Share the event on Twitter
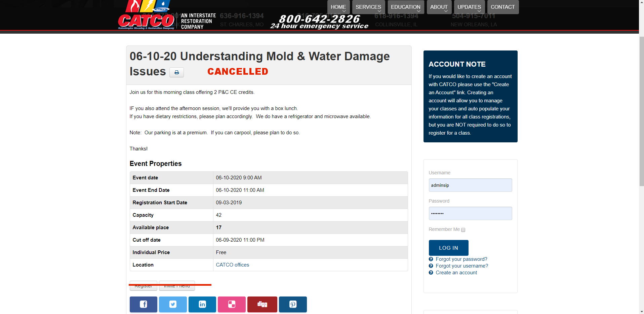The image size is (644, 314). [x=173, y=304]
